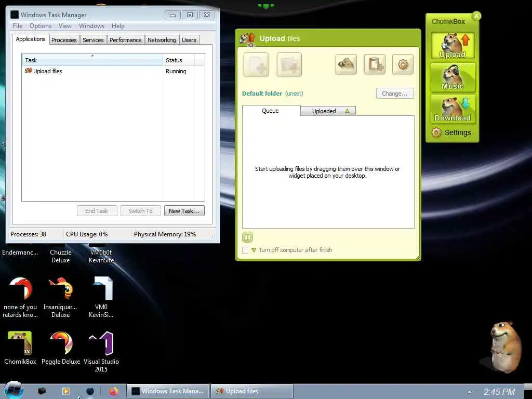Click the black cube taskbar icon
532x399 pixels.
point(42,391)
